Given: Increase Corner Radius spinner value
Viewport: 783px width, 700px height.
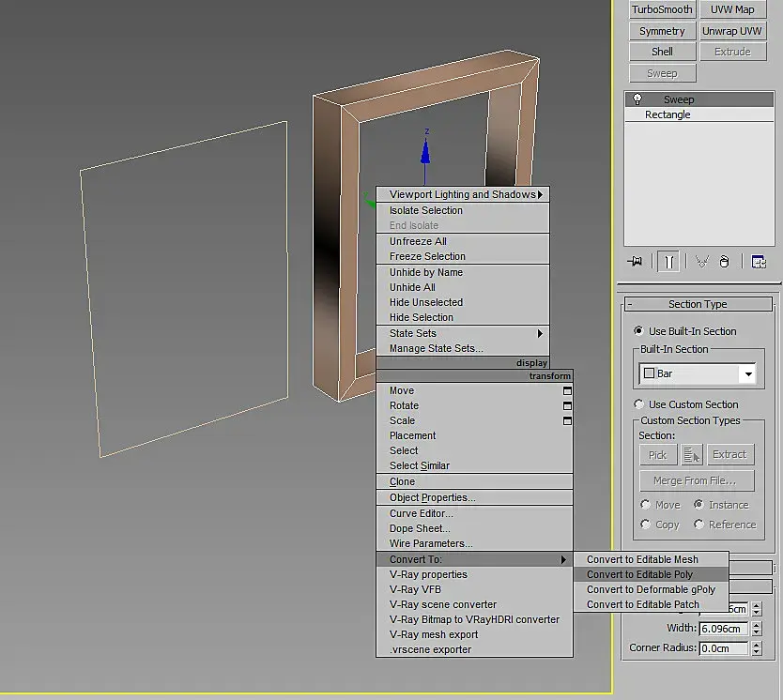Looking at the screenshot, I should tap(757, 645).
